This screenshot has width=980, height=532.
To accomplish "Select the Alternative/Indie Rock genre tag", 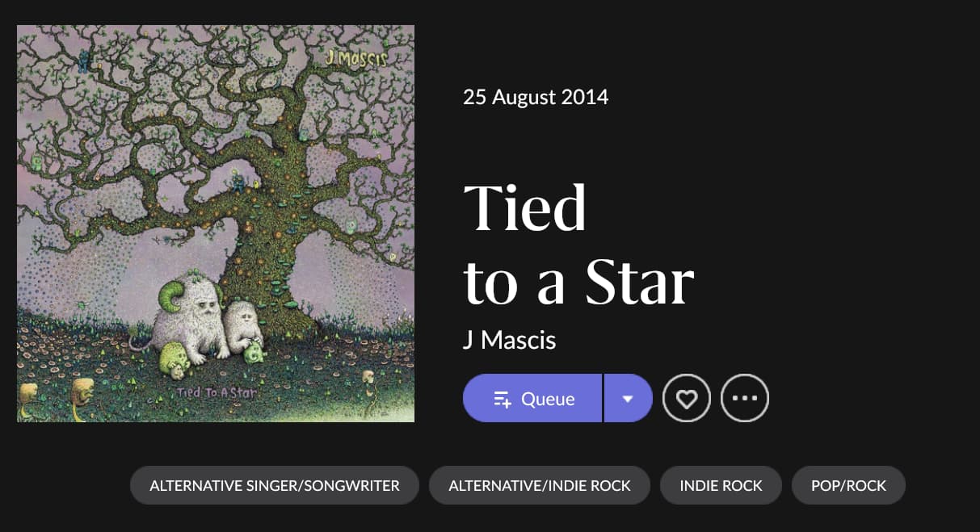I will pyautogui.click(x=539, y=485).
